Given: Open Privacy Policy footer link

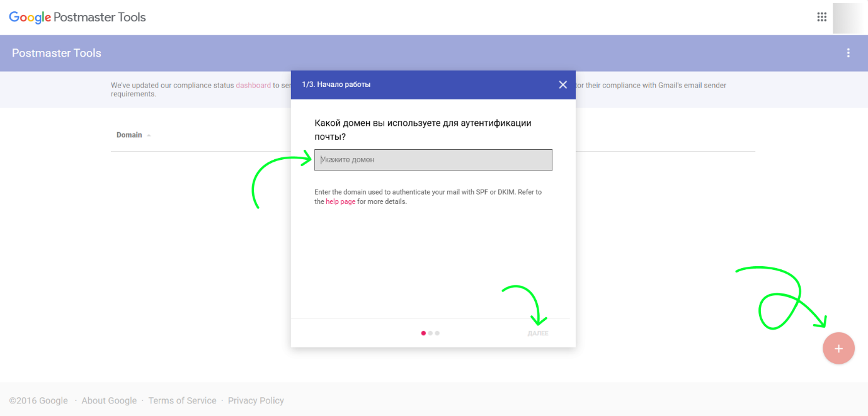Looking at the screenshot, I should point(256,400).
